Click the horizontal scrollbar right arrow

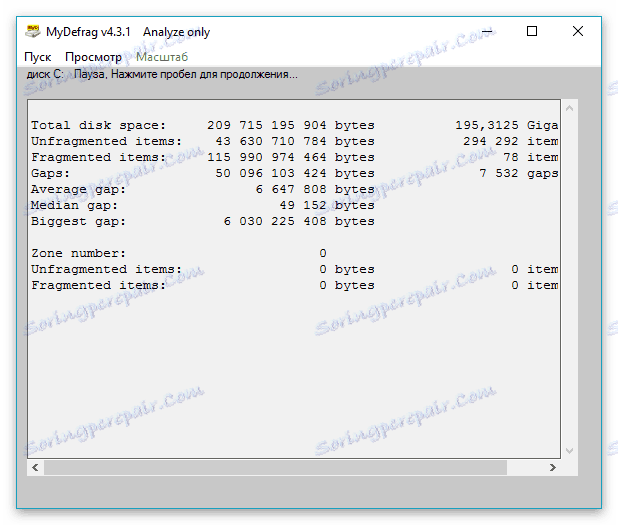(553, 467)
